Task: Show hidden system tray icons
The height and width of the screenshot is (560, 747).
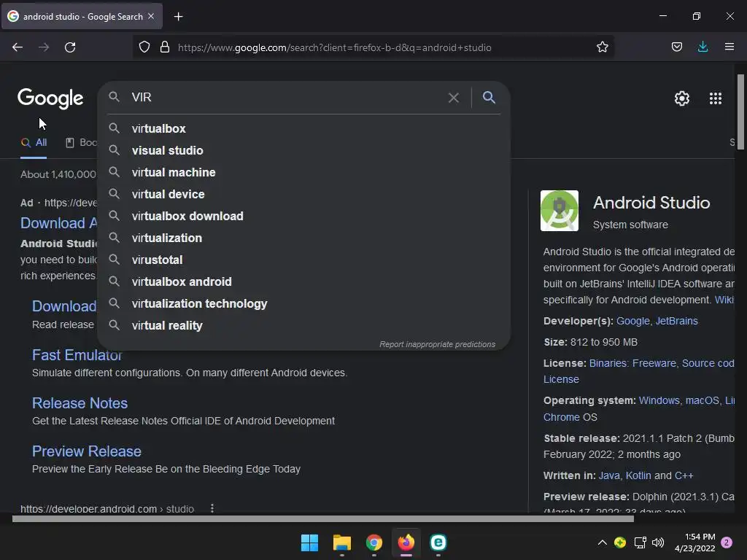Action: coord(602,542)
